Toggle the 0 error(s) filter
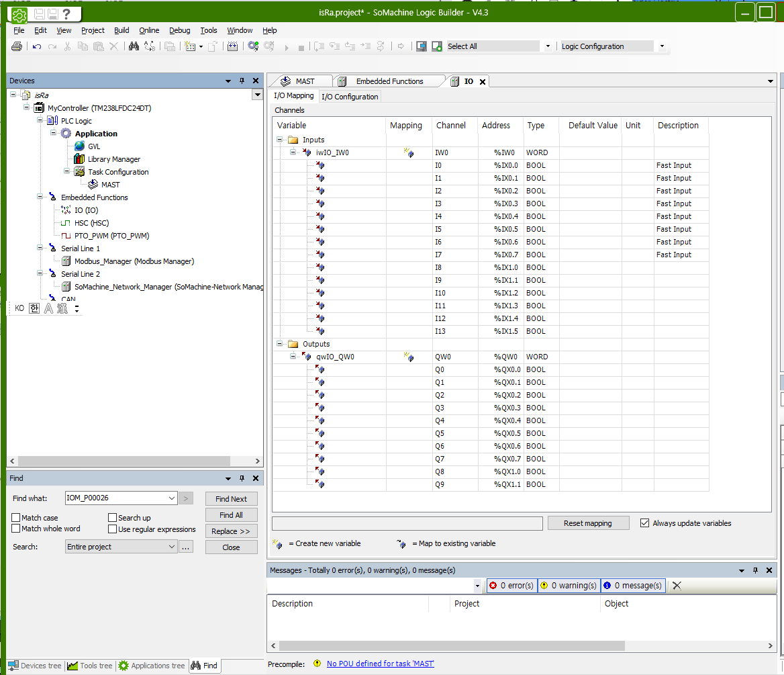 (511, 586)
